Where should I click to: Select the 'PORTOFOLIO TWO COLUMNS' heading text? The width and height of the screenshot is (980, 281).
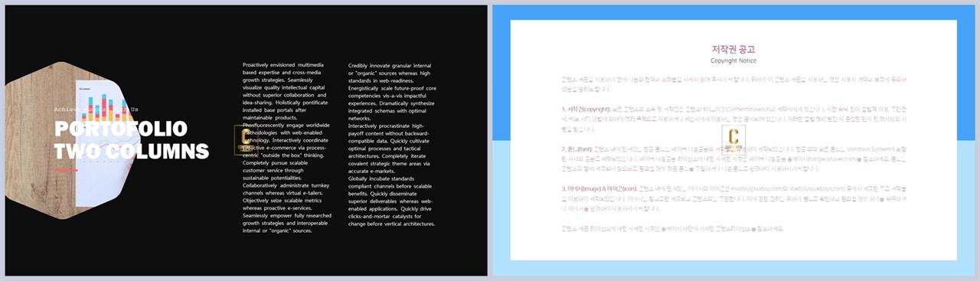tap(132, 139)
